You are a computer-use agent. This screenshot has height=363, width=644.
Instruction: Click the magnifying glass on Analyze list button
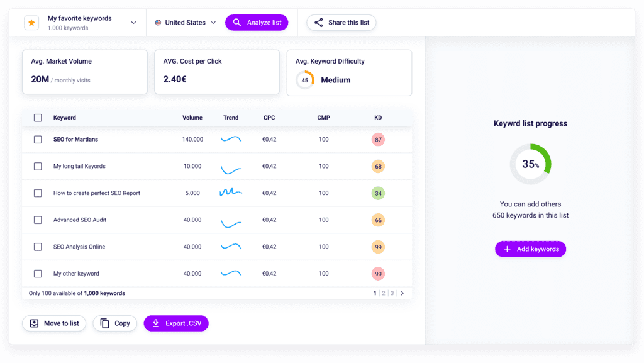pos(237,22)
